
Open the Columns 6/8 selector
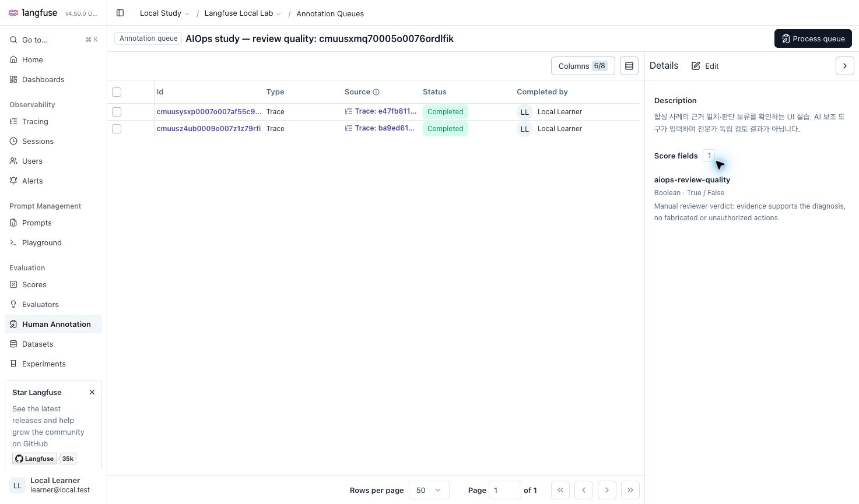click(583, 66)
